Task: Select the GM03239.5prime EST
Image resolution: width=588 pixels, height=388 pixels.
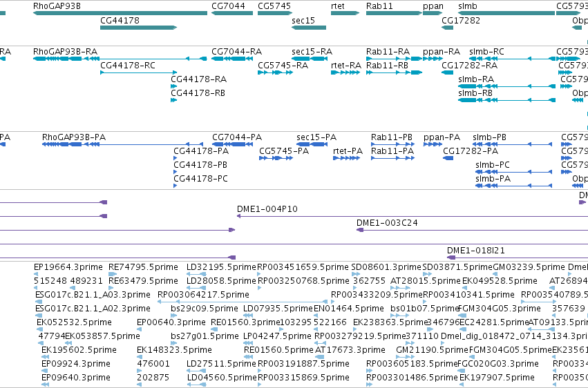Action: (x=495, y=274)
